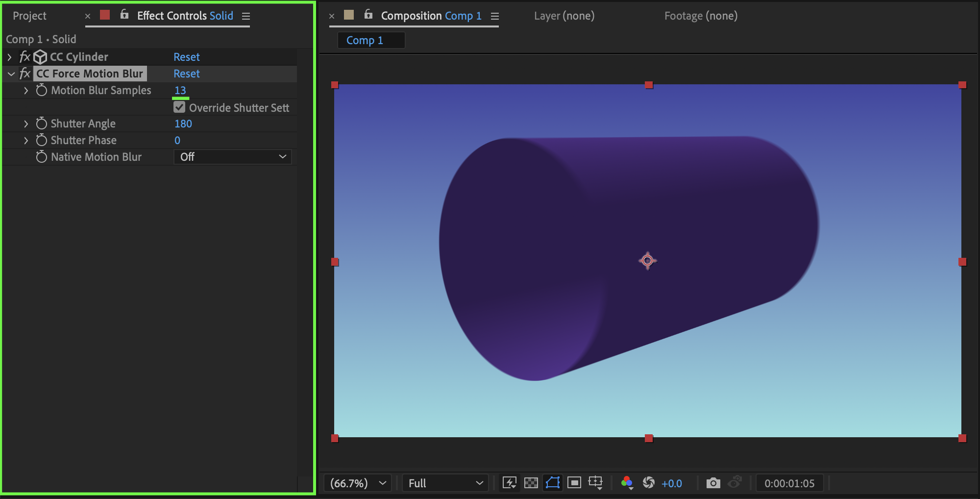Open the show channel RGB icon

627,483
